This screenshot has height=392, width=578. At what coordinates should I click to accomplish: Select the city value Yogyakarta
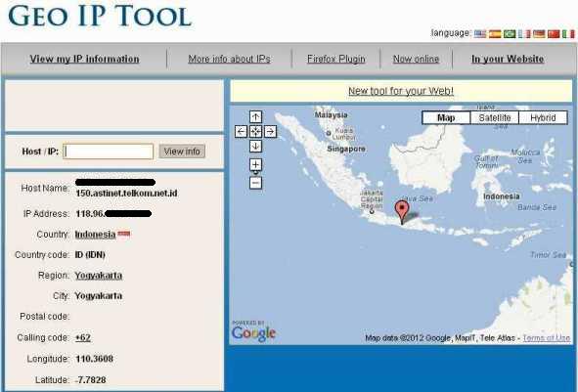pyautogui.click(x=99, y=296)
